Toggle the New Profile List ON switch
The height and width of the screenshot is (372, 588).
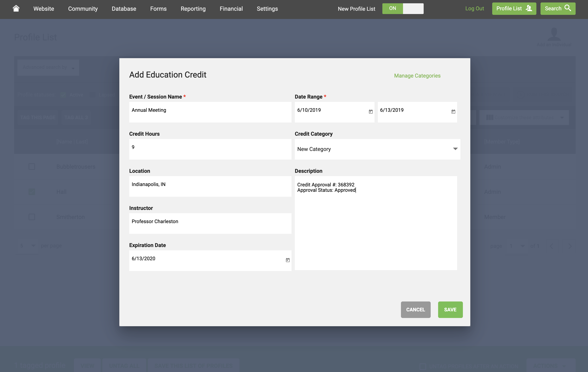pyautogui.click(x=403, y=8)
